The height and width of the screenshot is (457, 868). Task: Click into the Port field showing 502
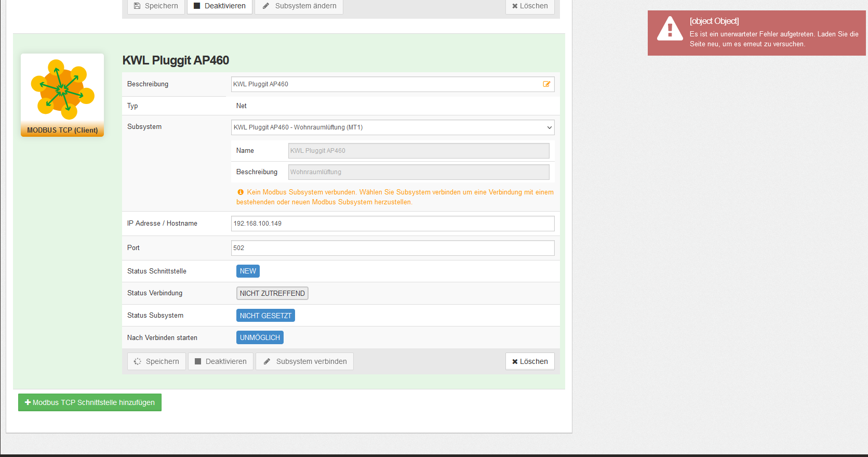tap(392, 248)
